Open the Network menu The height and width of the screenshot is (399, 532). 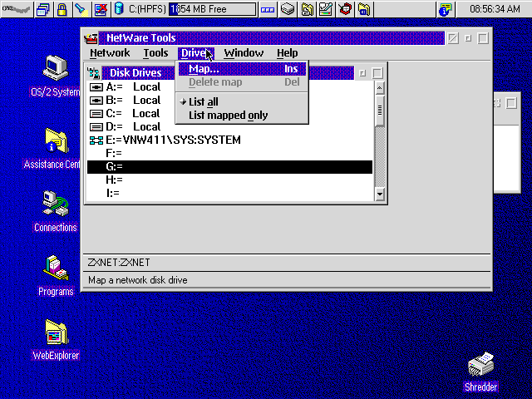110,53
